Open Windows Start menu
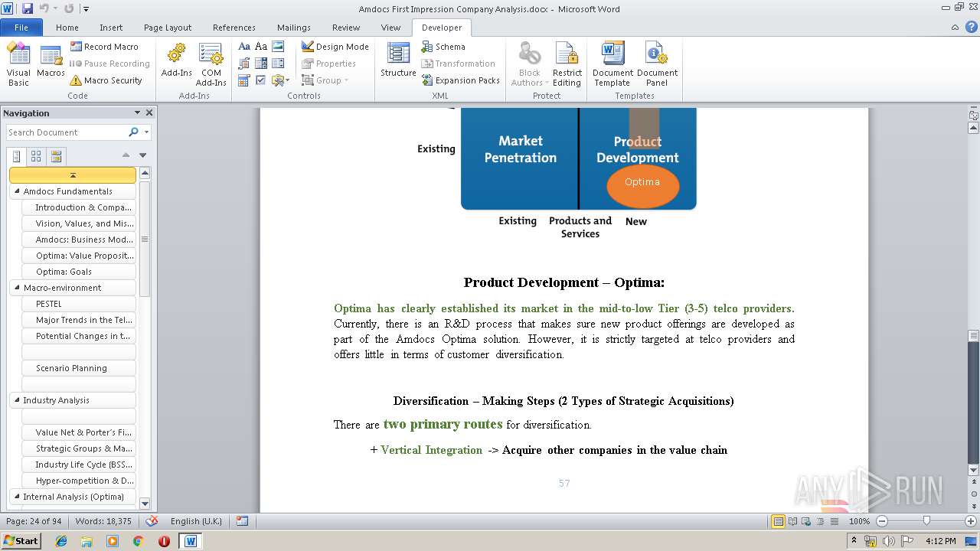 pyautogui.click(x=21, y=540)
